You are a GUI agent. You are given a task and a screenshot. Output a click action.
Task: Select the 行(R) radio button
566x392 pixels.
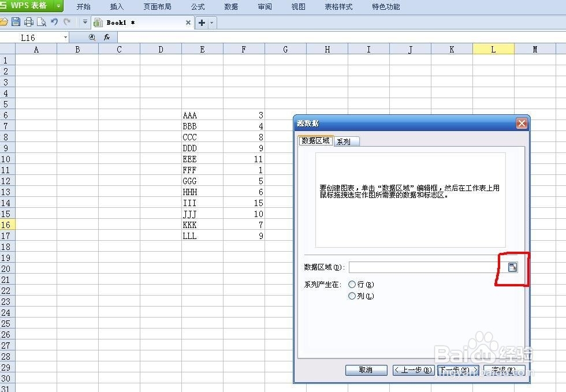point(353,284)
